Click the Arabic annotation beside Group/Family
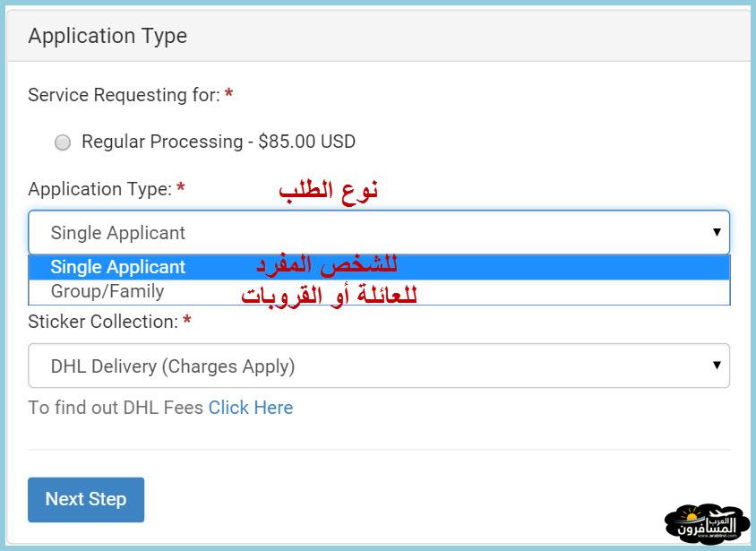The height and width of the screenshot is (551, 756). (x=330, y=295)
